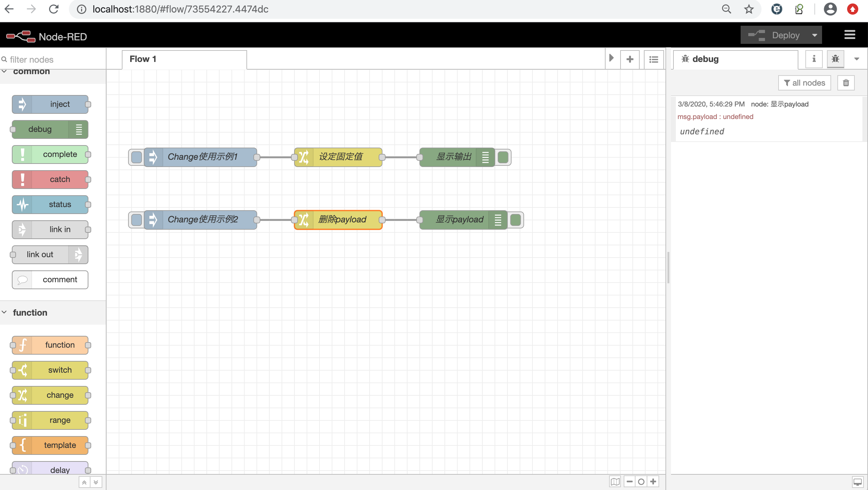Screen dimensions: 868x490
Task: Click the all nodes filter button
Action: click(x=804, y=83)
